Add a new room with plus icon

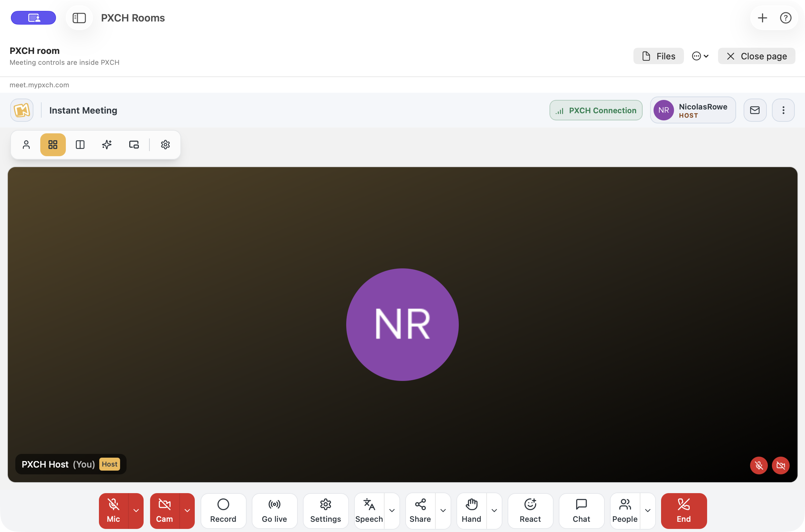(762, 18)
